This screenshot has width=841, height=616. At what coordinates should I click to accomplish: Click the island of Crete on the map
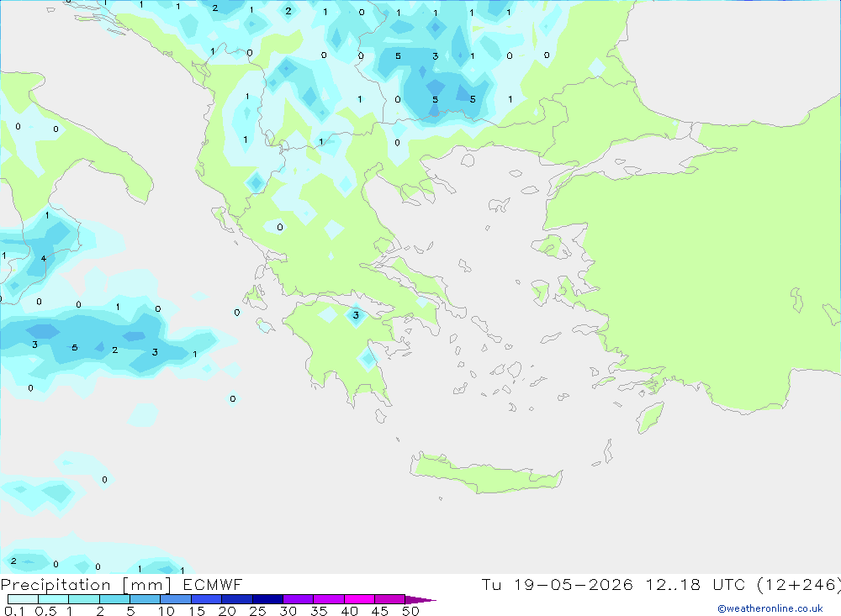coord(485,473)
